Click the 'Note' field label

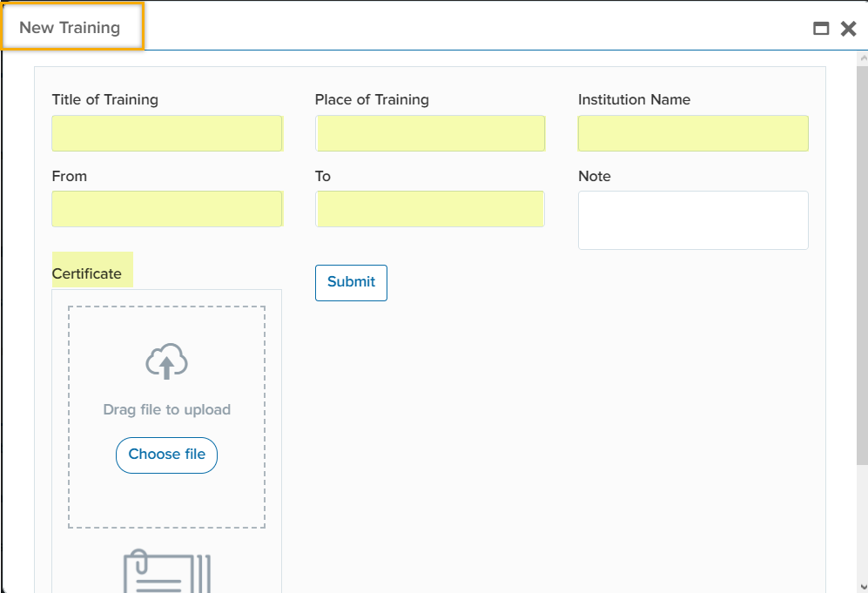595,176
